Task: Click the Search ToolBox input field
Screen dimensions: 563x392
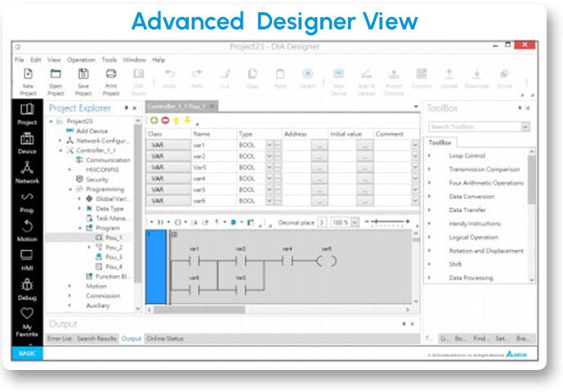Action: click(475, 127)
